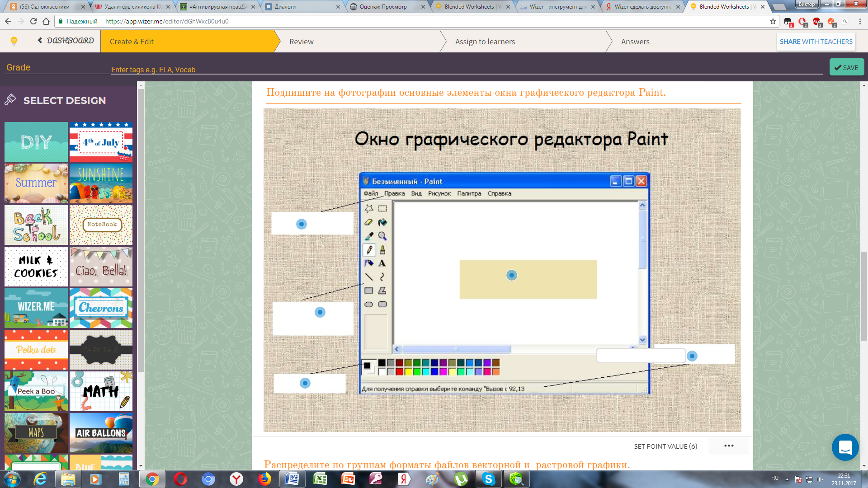Pick the Summer design thumbnail
Screen dimensions: 868x488
[36, 183]
